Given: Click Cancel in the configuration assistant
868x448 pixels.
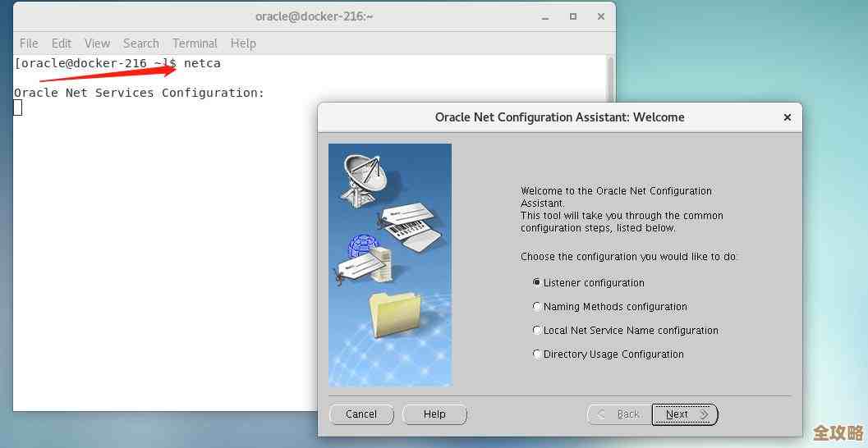Looking at the screenshot, I should [361, 414].
